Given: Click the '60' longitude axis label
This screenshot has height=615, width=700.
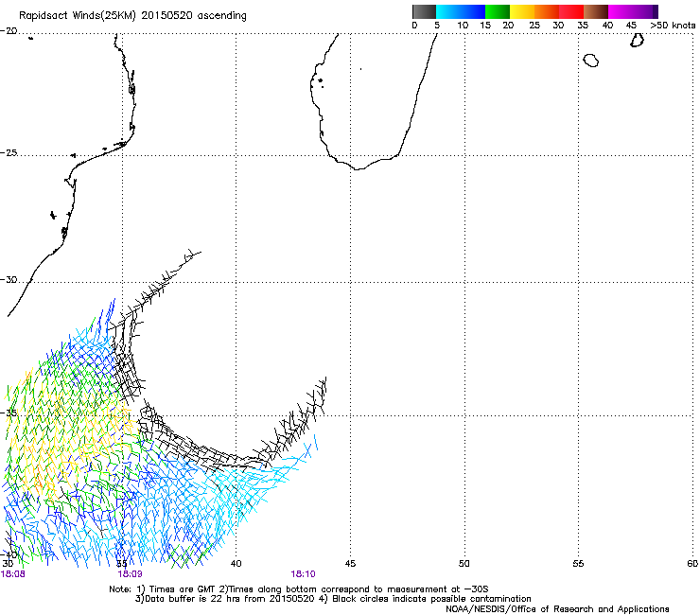Looking at the screenshot, I should tap(692, 564).
